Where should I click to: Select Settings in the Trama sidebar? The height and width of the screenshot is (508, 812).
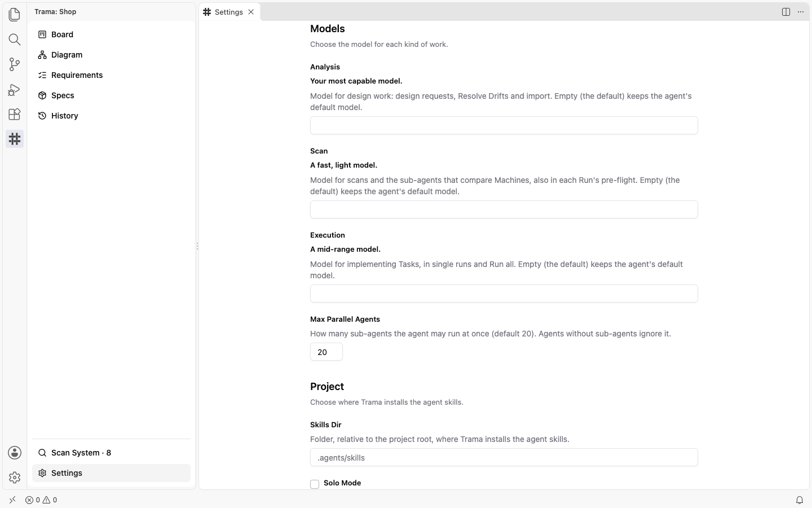111,473
